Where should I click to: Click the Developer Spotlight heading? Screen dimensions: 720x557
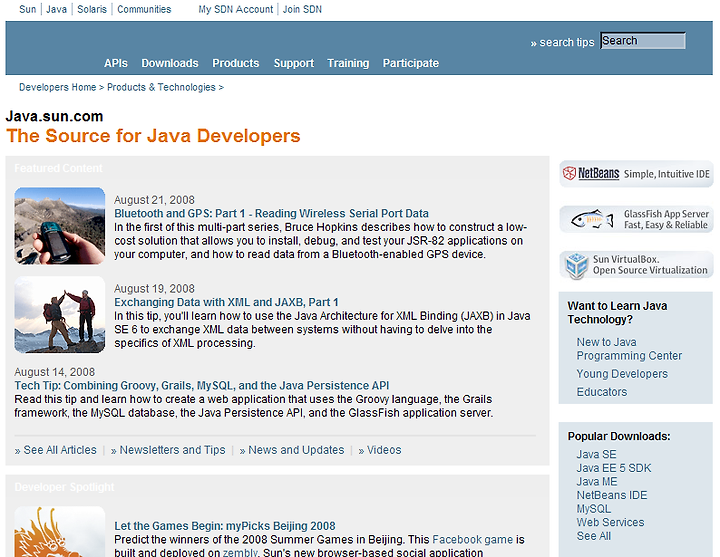(x=64, y=487)
